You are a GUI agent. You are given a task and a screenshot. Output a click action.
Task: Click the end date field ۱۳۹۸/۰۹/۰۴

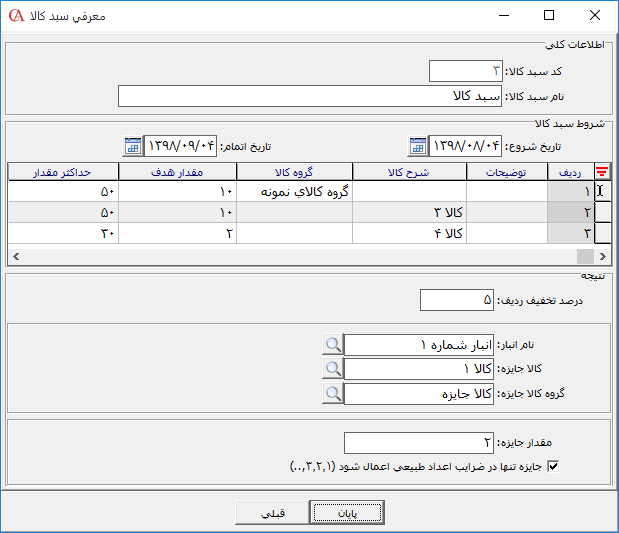180,146
